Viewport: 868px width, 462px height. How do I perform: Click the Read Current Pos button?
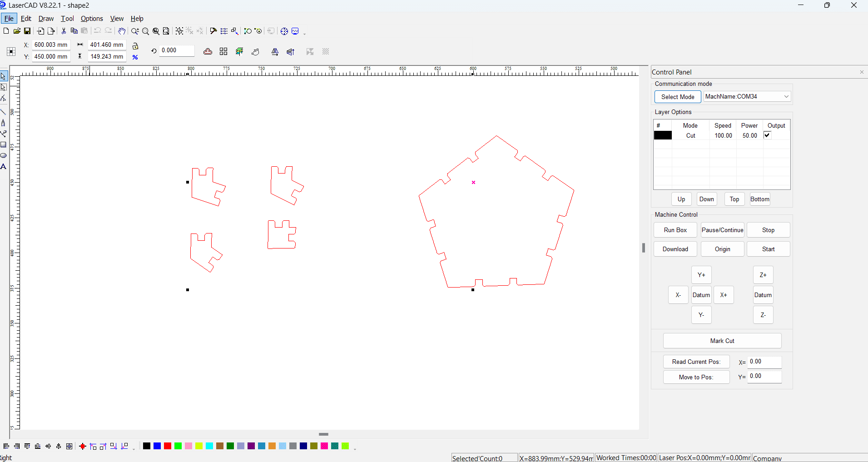696,362
